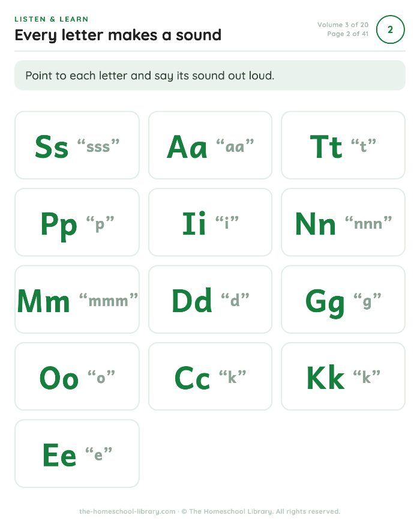The width and height of the screenshot is (420, 530).
Task: Open the the-homeschool-library.com footer link
Action: [127, 511]
